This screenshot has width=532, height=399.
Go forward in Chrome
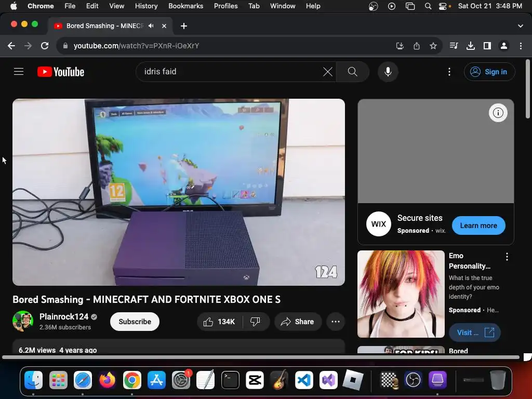point(28,46)
